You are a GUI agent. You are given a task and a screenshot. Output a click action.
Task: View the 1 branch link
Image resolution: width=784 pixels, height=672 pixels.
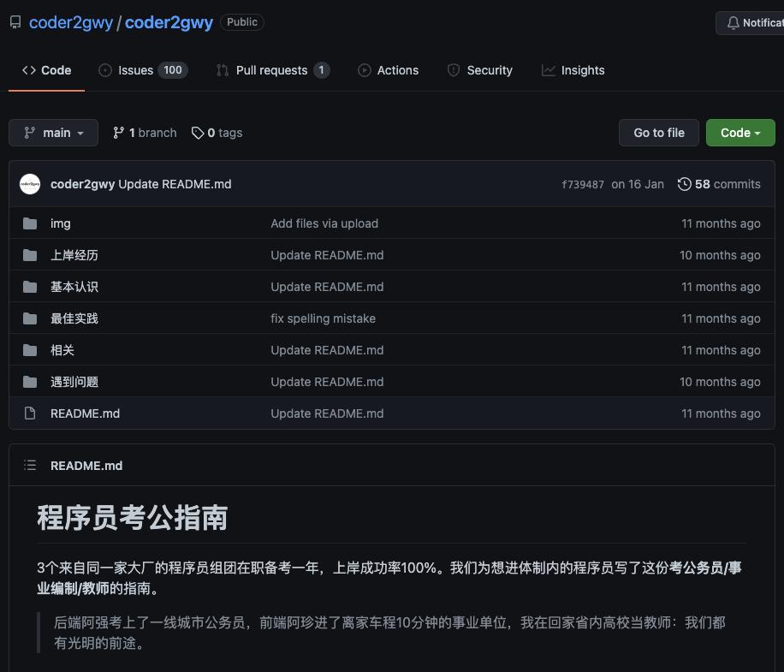click(145, 133)
